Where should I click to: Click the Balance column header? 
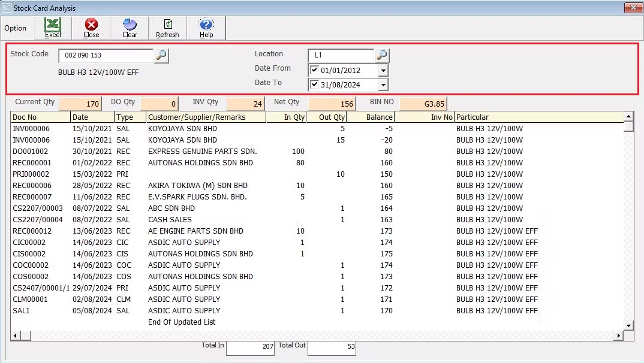click(371, 117)
